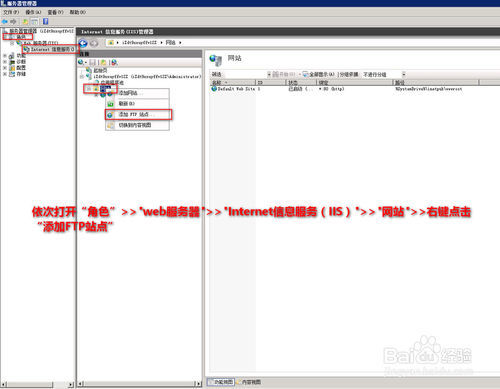Choose Refresh from the context menu
Screen dimensions: 500x389
point(137,104)
